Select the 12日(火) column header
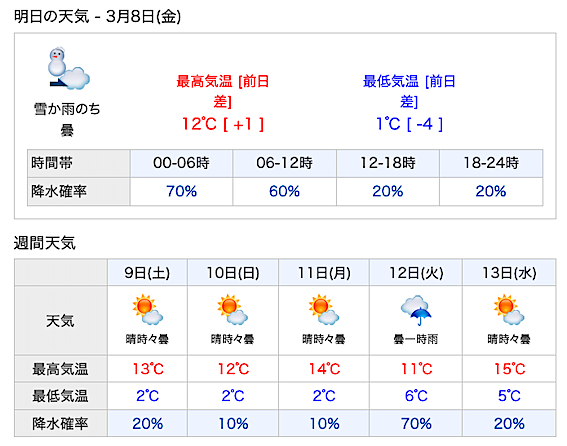The width and height of the screenshot is (567, 446). 416,273
